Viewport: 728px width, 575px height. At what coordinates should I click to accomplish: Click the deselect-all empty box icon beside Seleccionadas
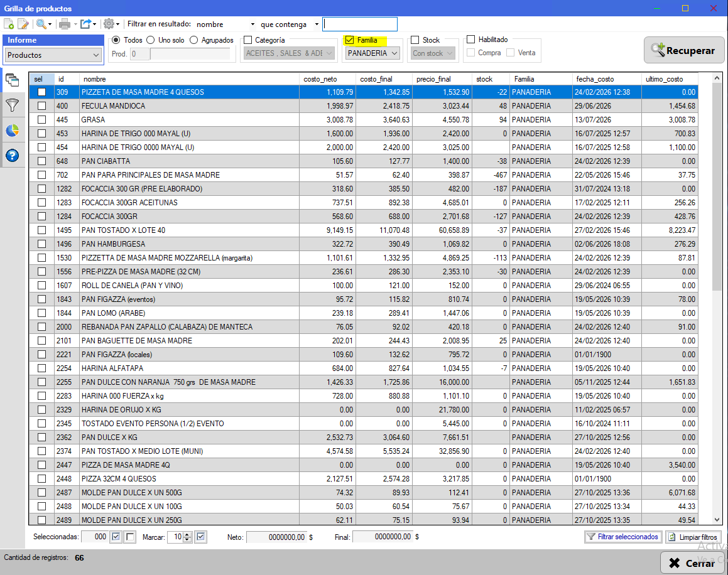click(130, 537)
